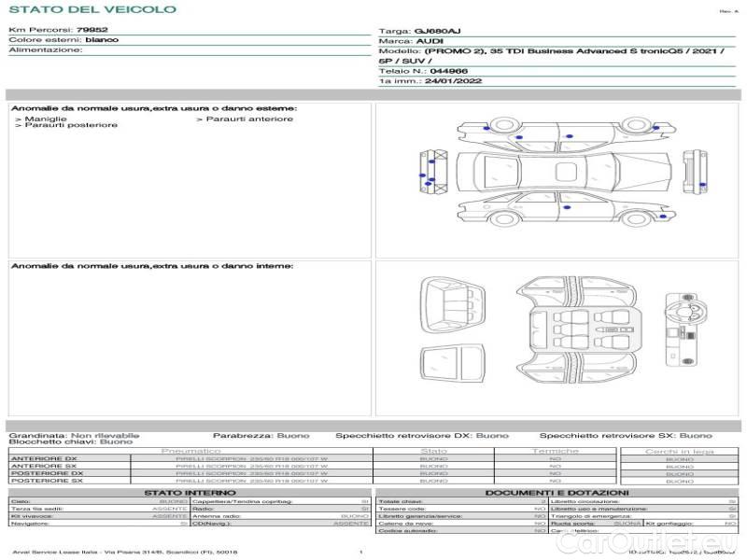Click the DOCUMENTI E DOTAZIONI section header
Image resolution: width=747 pixels, height=560 pixels.
click(x=557, y=493)
